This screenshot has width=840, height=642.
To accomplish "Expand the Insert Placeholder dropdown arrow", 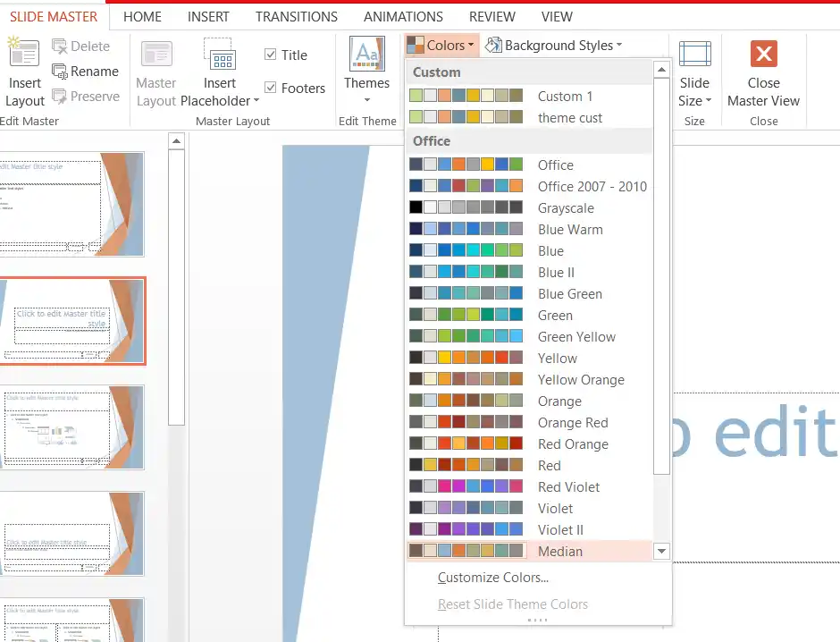I will tap(256, 101).
